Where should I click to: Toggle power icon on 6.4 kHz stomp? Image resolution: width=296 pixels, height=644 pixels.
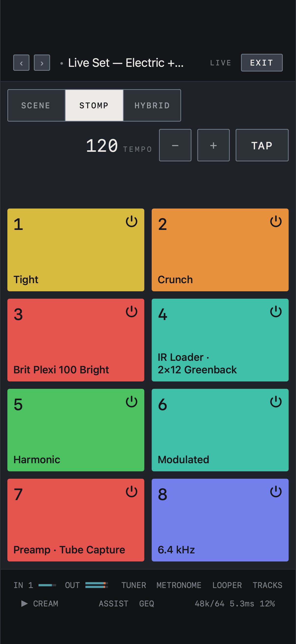point(276,492)
